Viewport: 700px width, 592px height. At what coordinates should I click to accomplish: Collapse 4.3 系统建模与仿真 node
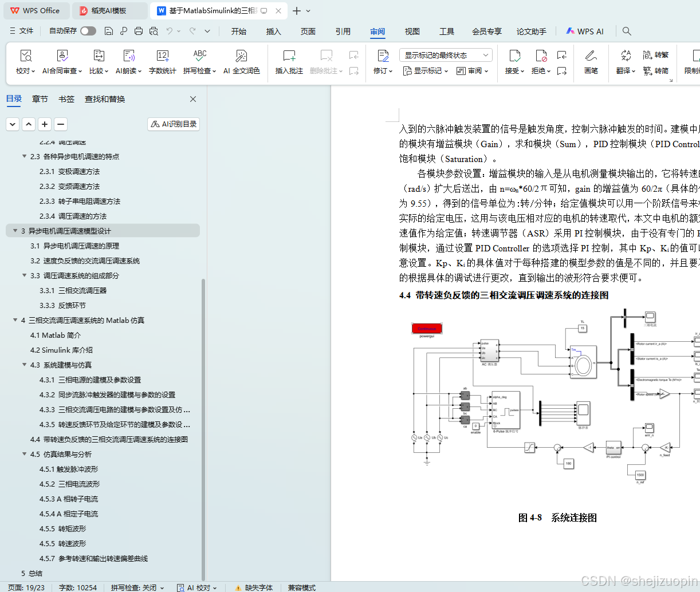pyautogui.click(x=24, y=365)
